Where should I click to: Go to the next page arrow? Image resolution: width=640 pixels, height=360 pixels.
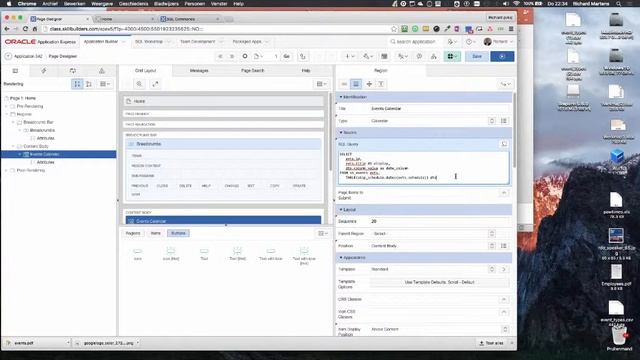(x=232, y=56)
